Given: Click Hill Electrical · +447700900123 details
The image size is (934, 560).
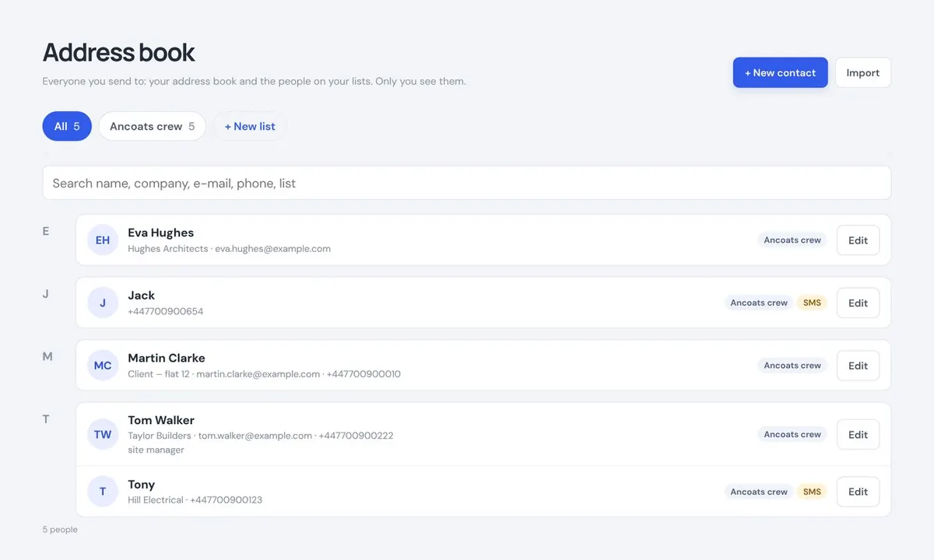Looking at the screenshot, I should point(195,500).
